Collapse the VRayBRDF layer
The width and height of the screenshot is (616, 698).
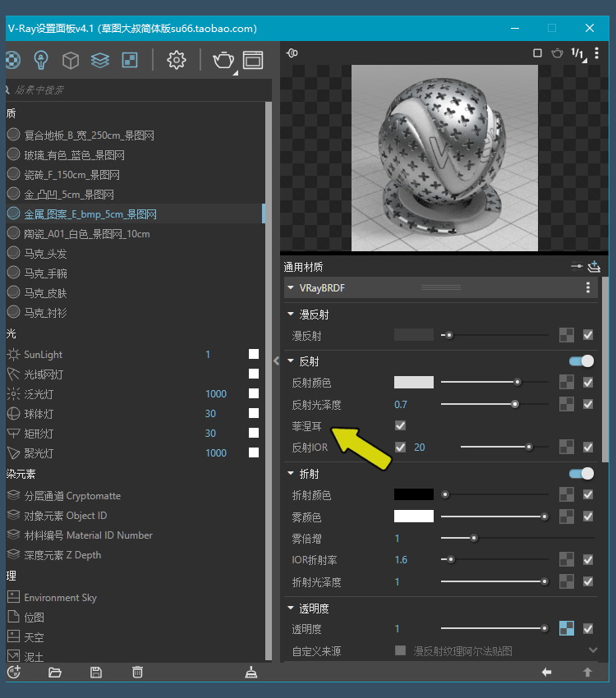(x=291, y=288)
